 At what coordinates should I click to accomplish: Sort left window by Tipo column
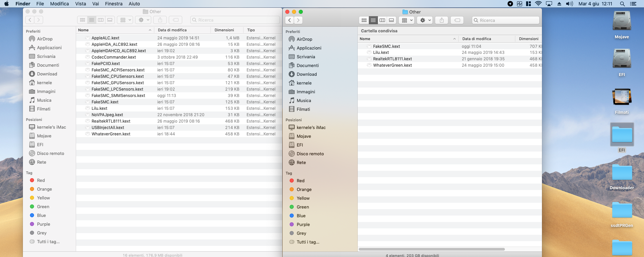pyautogui.click(x=263, y=30)
